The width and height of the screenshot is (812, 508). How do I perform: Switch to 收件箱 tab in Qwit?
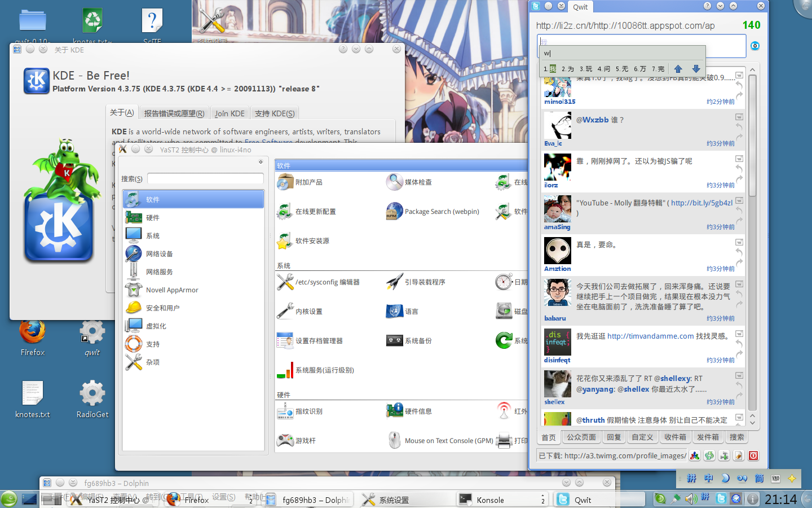point(675,437)
